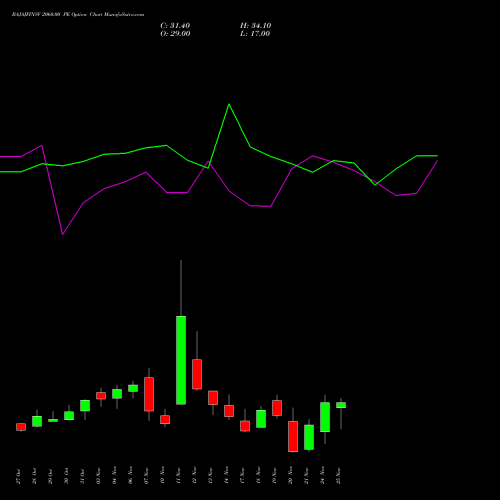Click the green indicator line's highest peak
Viewport: 500px width, 500px height.
229,105
